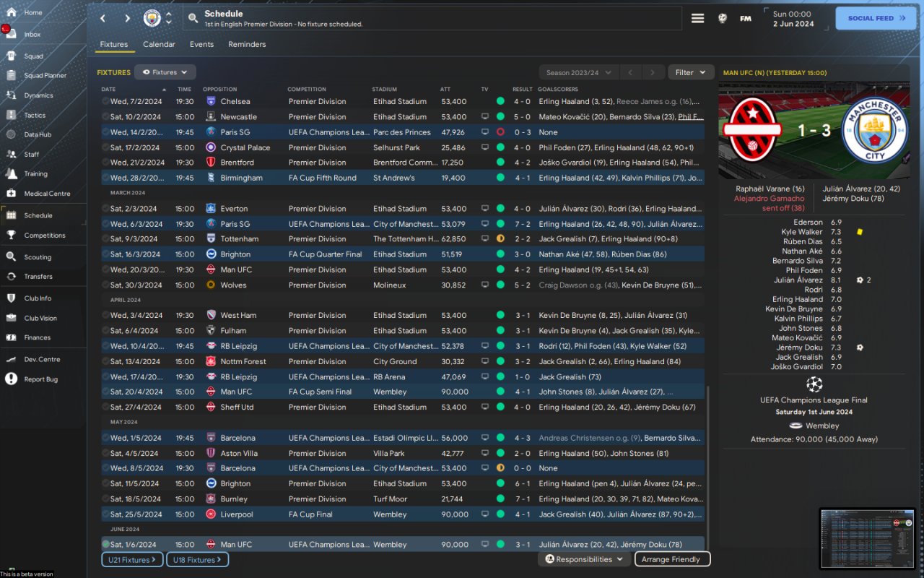This screenshot has height=578, width=924.
Task: Switch to the Calendar tab
Action: pos(159,45)
